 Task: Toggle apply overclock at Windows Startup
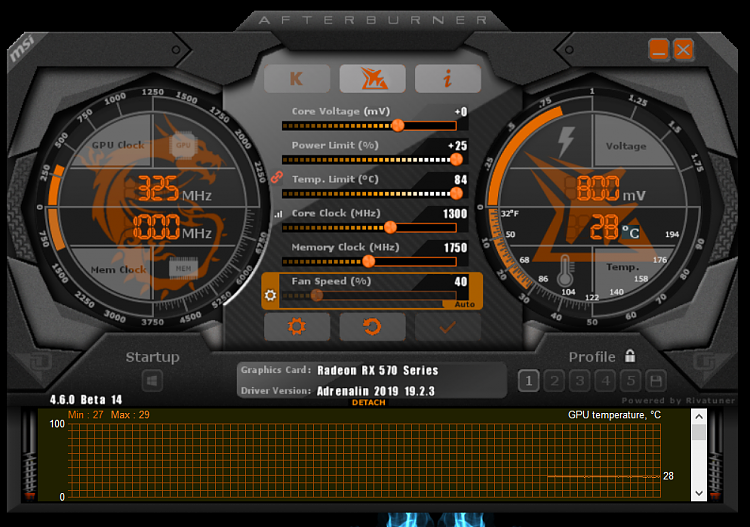153,381
